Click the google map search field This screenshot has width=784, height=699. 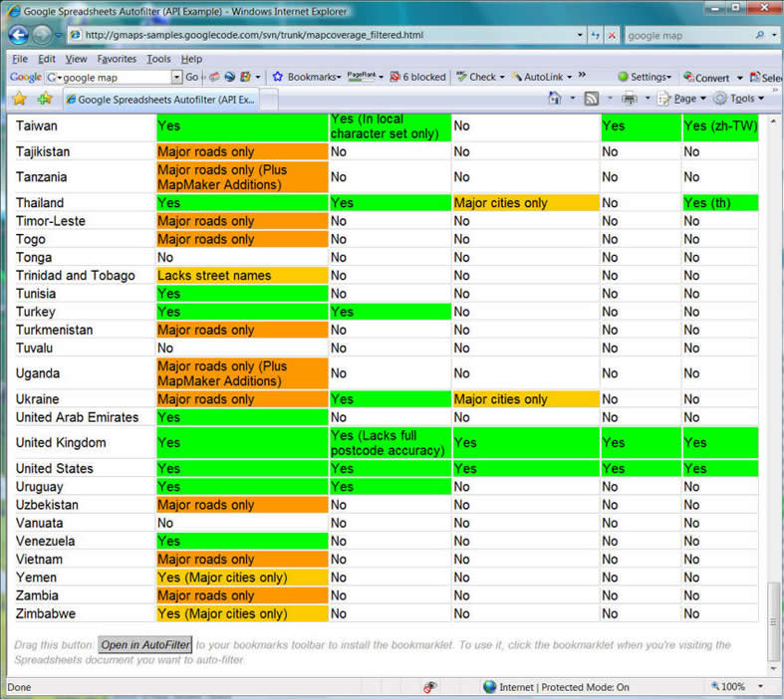[689, 36]
